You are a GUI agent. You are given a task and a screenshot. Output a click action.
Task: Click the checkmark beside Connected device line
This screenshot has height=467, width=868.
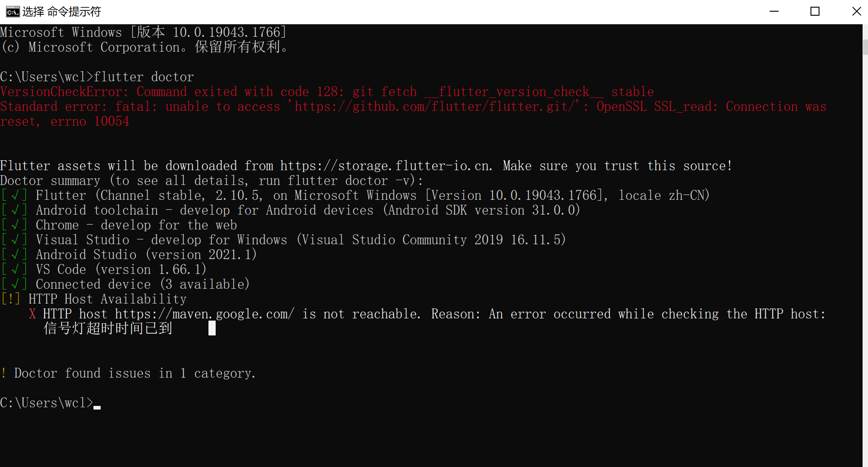(15, 284)
